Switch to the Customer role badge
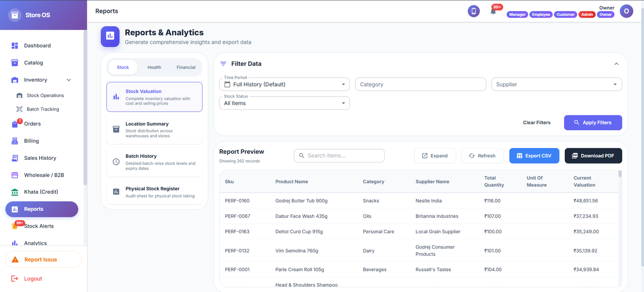This screenshot has height=292, width=644. [566, 14]
